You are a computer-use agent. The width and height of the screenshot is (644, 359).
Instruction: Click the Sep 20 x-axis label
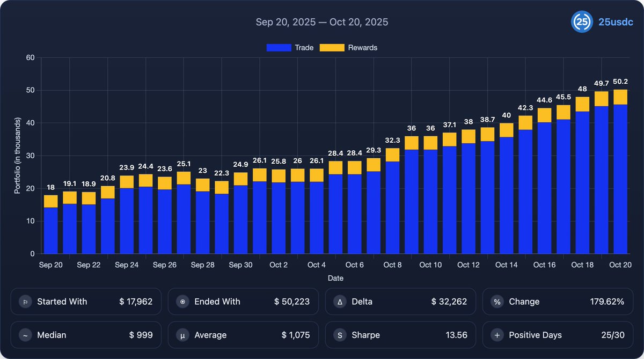tap(50, 265)
